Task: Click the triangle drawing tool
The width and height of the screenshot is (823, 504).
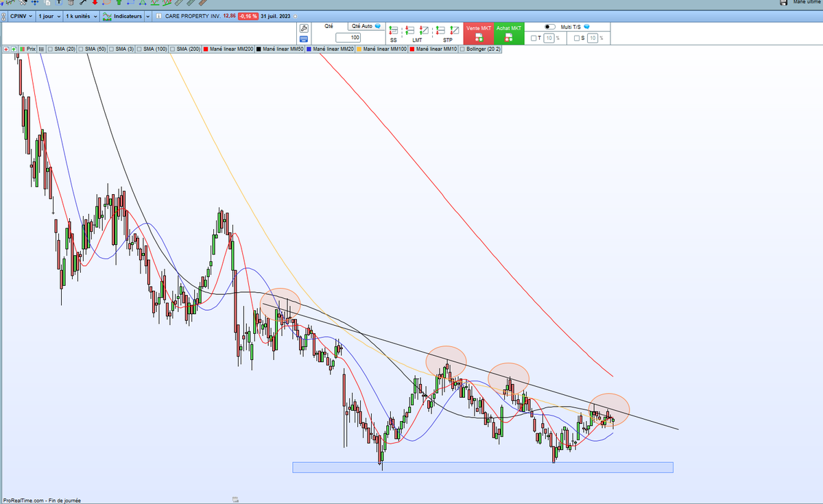Action: coord(143,3)
